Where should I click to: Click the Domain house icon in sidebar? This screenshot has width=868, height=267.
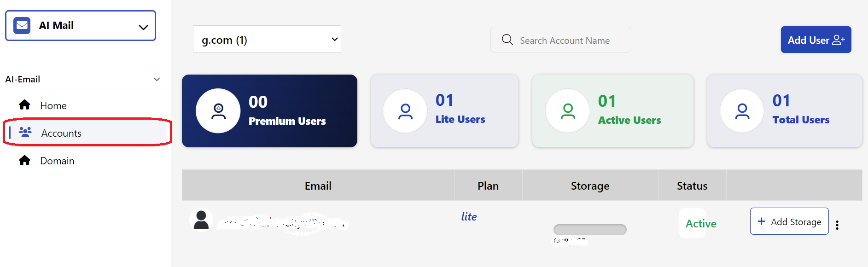(24, 160)
